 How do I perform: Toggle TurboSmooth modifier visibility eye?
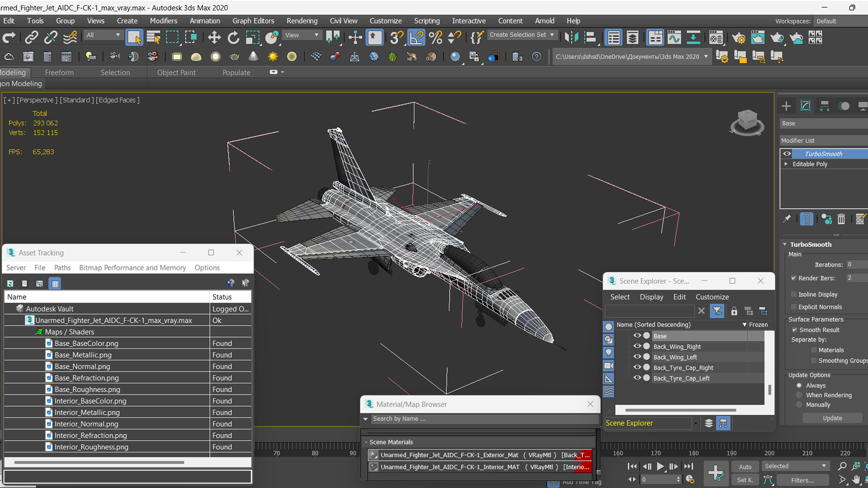(x=787, y=154)
